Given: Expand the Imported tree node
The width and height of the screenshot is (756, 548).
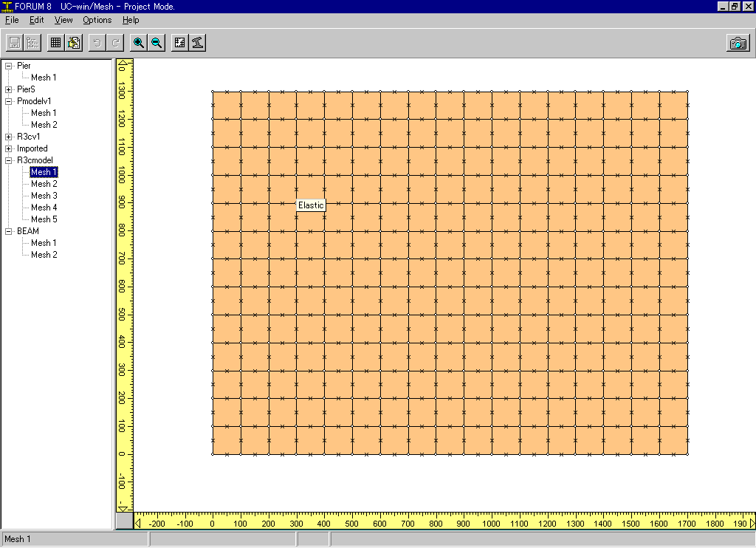Looking at the screenshot, I should tap(8, 148).
